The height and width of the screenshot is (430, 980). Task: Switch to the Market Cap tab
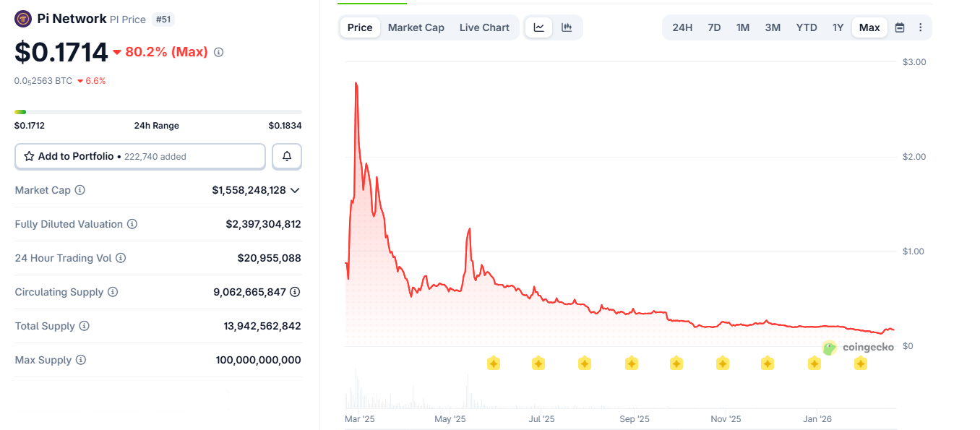pos(416,27)
